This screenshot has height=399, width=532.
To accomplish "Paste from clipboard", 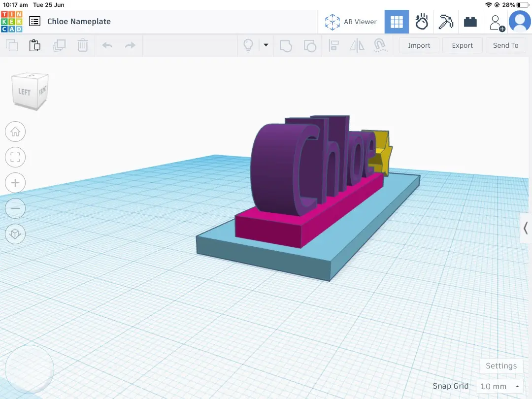I will [x=34, y=45].
